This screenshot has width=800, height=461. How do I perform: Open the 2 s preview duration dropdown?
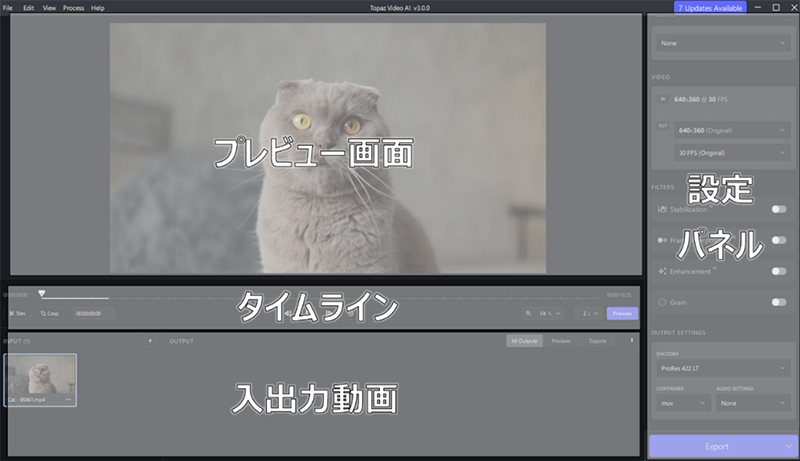[589, 313]
